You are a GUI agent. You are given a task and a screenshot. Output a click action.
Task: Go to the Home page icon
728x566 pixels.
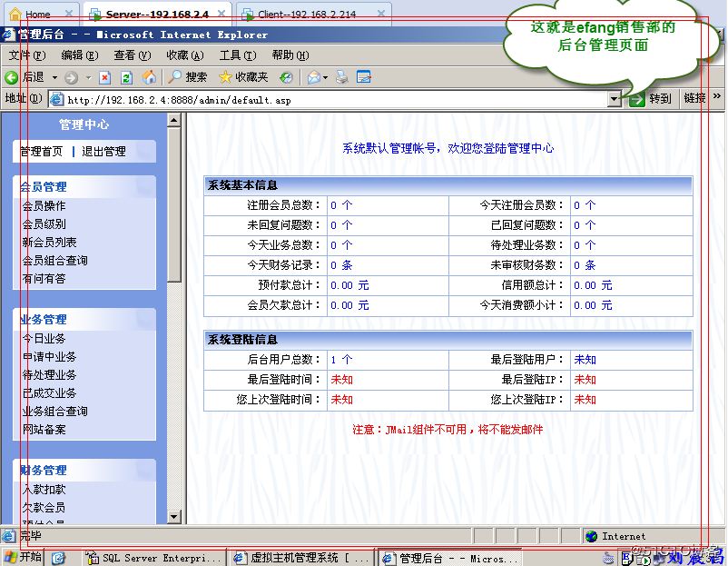click(x=149, y=77)
